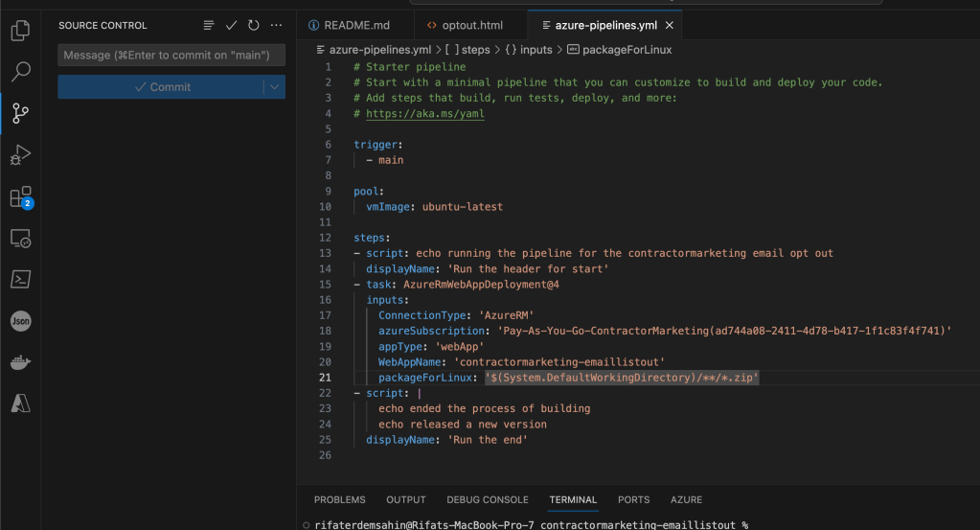Open the Azure view icon
This screenshot has height=530, width=980.
[21, 403]
